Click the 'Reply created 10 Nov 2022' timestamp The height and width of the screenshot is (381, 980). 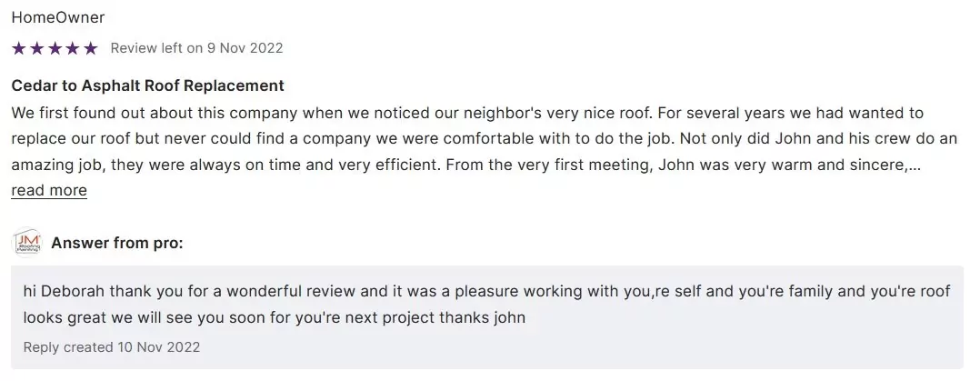pyautogui.click(x=112, y=346)
